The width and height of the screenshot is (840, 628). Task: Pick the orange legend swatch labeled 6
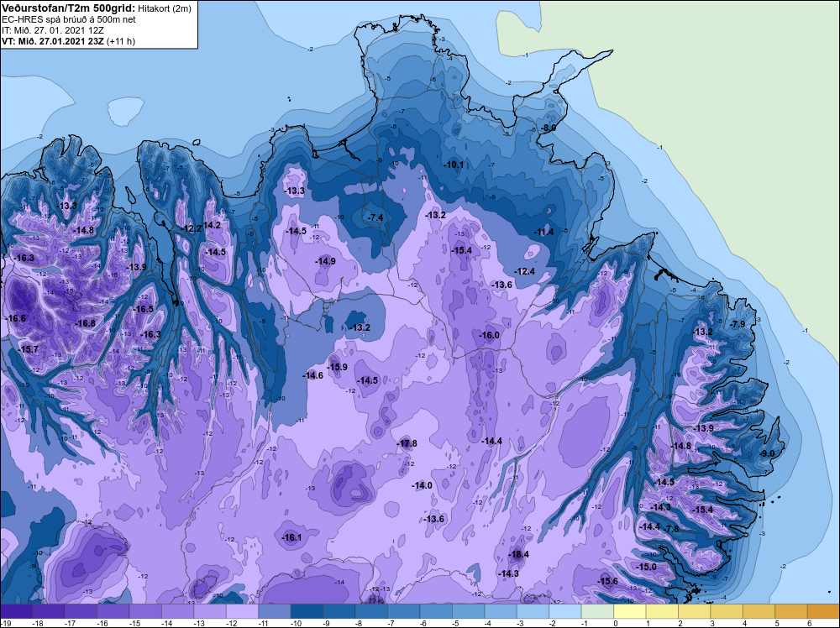pos(824,611)
